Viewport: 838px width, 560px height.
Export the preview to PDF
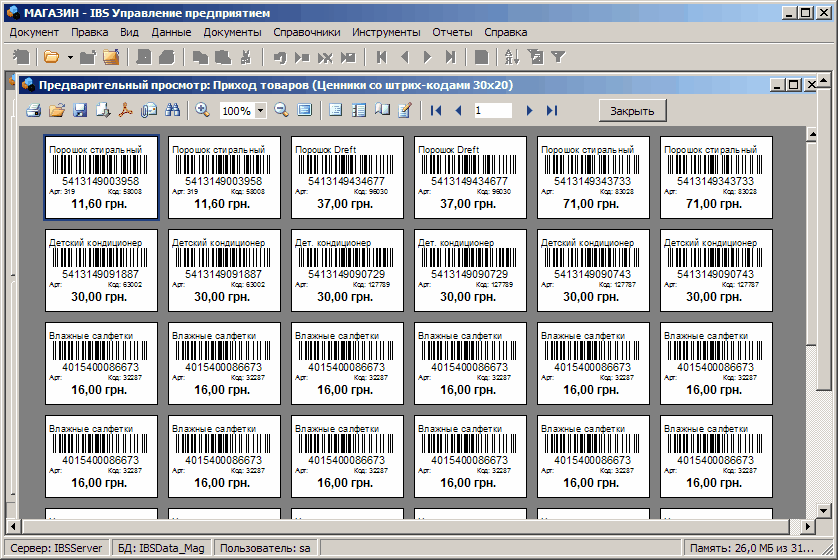pos(126,110)
